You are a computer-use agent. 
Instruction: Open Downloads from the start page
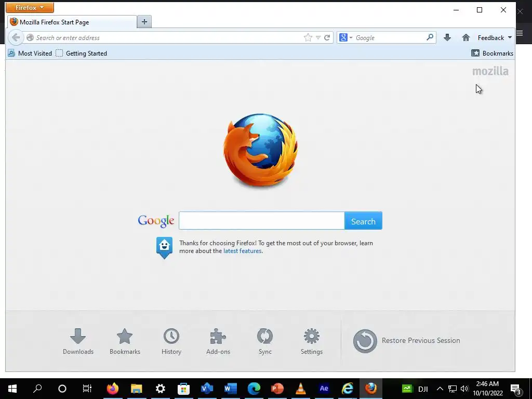78,342
